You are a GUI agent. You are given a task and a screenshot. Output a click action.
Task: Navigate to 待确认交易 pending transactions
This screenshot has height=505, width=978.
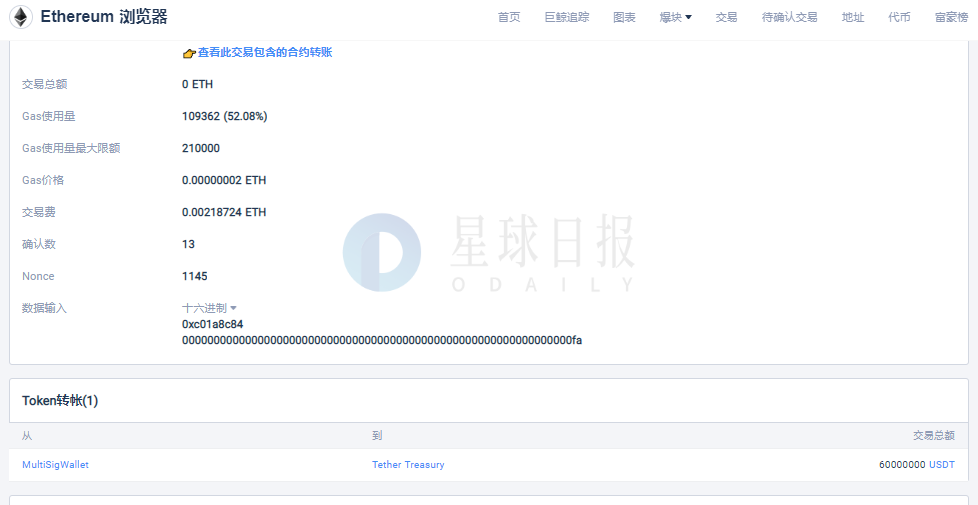point(790,17)
